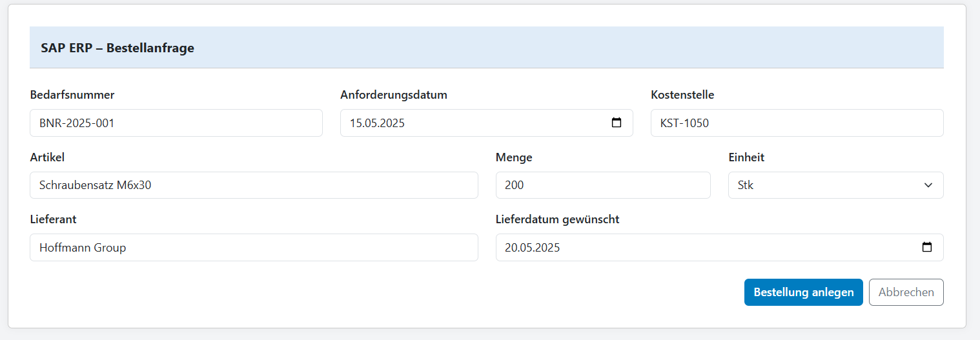Select the Artikel field with Schraubensatz M6x30

pyautogui.click(x=254, y=185)
